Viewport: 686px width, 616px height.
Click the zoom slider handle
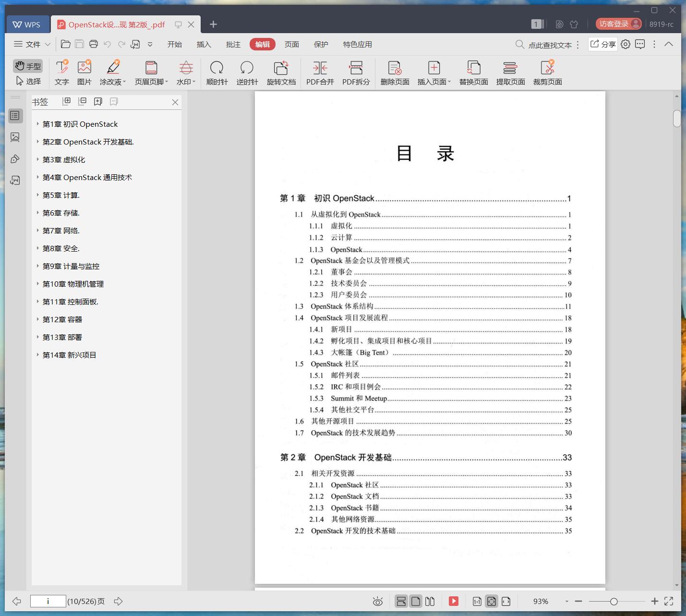(x=614, y=601)
